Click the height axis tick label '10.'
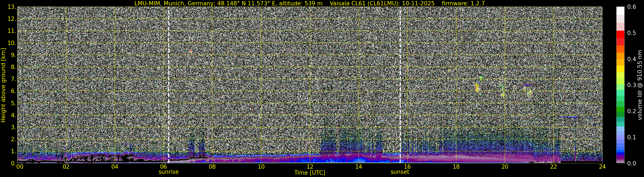Screen dimensions: 644x177 (x=12, y=43)
